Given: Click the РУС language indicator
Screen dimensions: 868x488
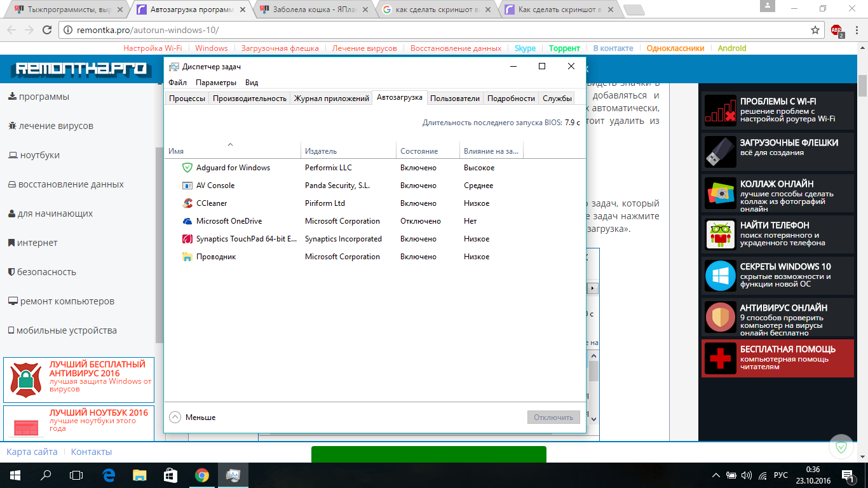Looking at the screenshot, I should point(781,475).
